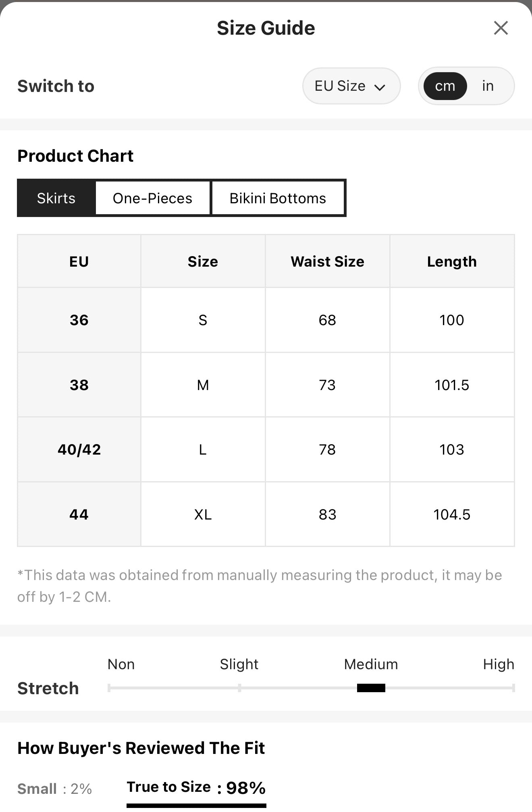532x812 pixels.
Task: Click the Length column header
Action: [x=452, y=261]
